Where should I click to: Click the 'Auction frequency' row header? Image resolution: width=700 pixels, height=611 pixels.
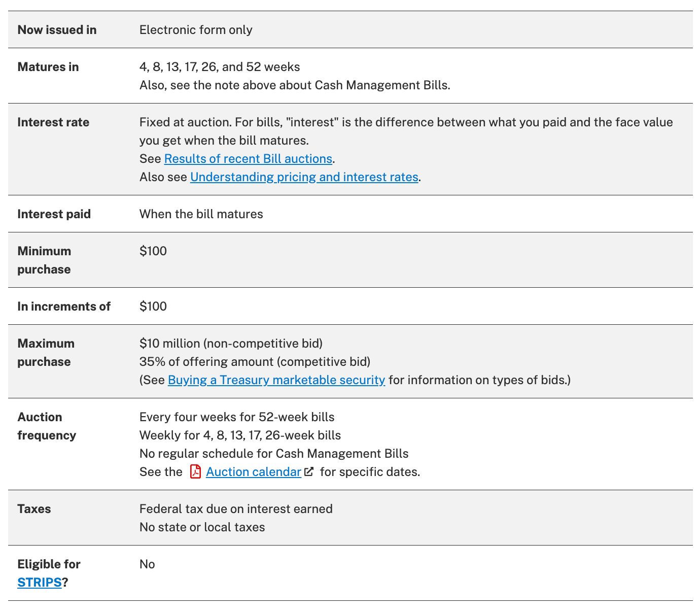[47, 426]
